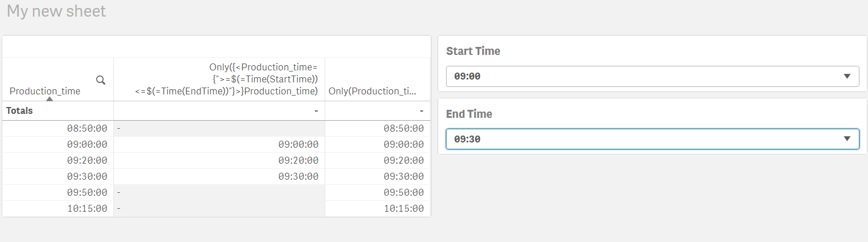Click the My new sheet title
The width and height of the screenshot is (868, 242).
[x=56, y=11]
